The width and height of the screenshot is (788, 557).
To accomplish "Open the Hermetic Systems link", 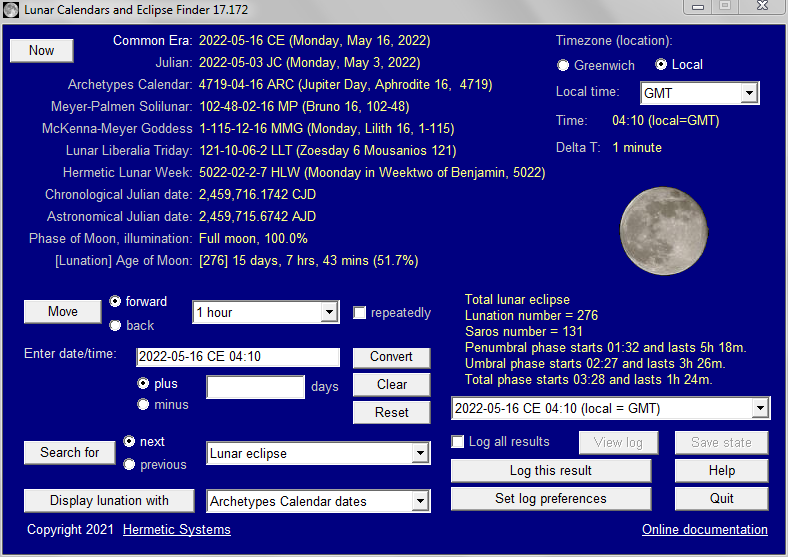I will 176,529.
